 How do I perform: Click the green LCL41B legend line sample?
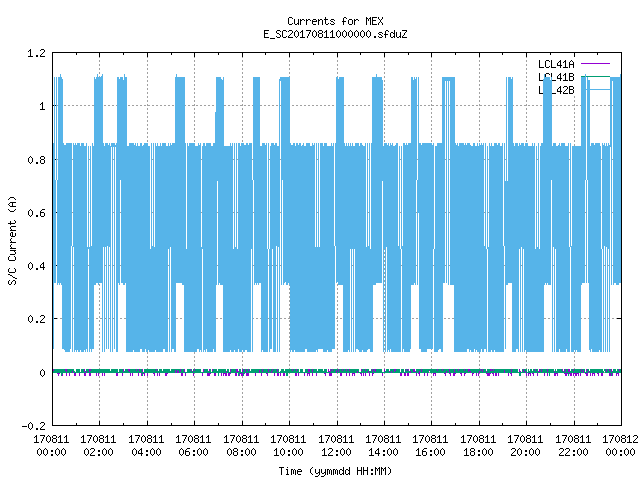click(x=596, y=76)
